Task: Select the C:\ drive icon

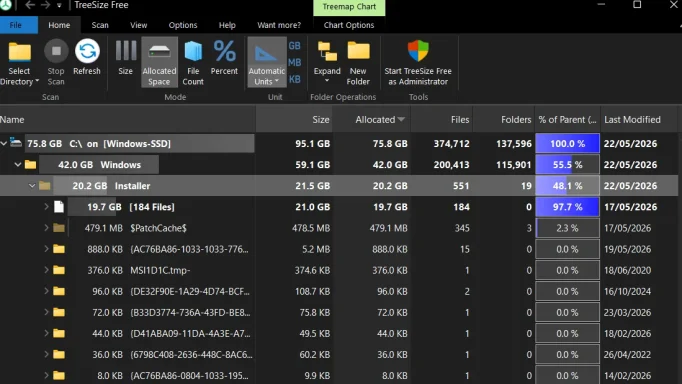Action: coord(16,143)
